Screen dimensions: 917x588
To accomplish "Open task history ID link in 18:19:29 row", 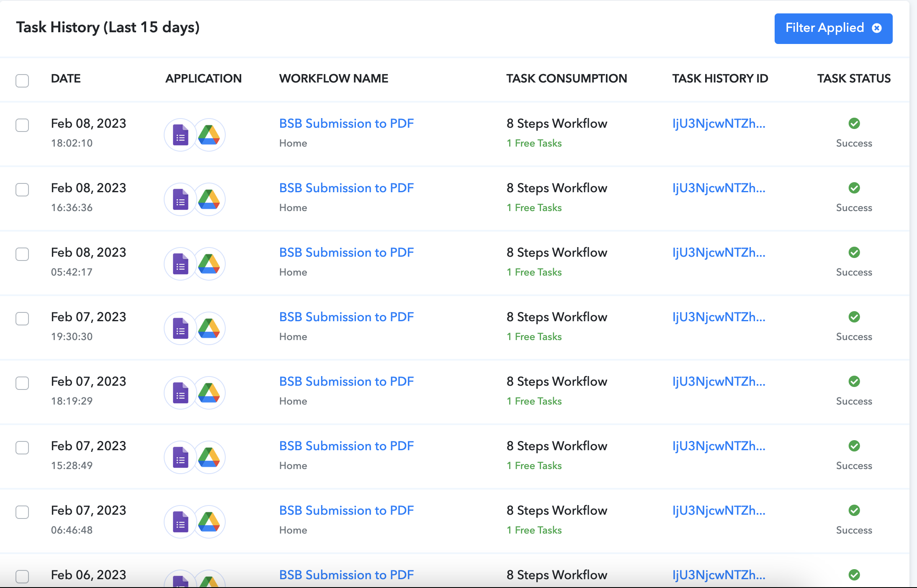I will tap(719, 382).
